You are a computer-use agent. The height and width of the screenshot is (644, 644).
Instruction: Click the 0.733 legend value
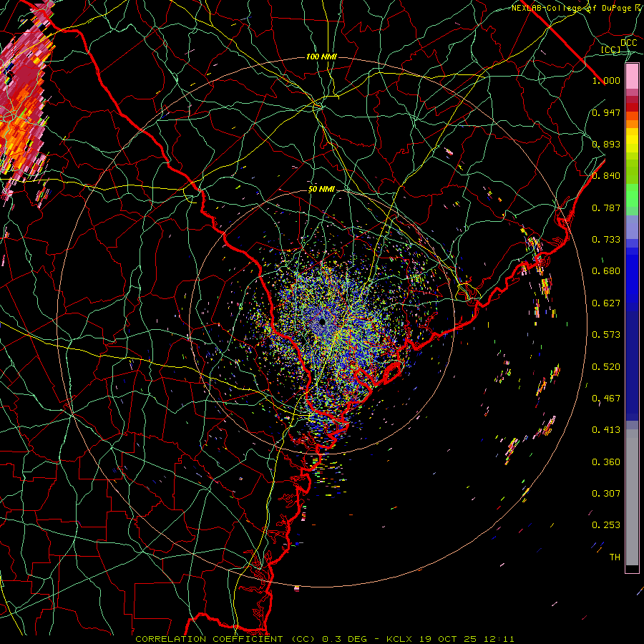point(606,240)
